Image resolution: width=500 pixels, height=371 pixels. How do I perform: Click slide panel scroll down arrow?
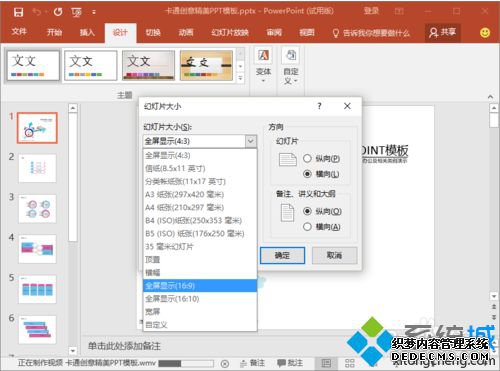[73, 351]
